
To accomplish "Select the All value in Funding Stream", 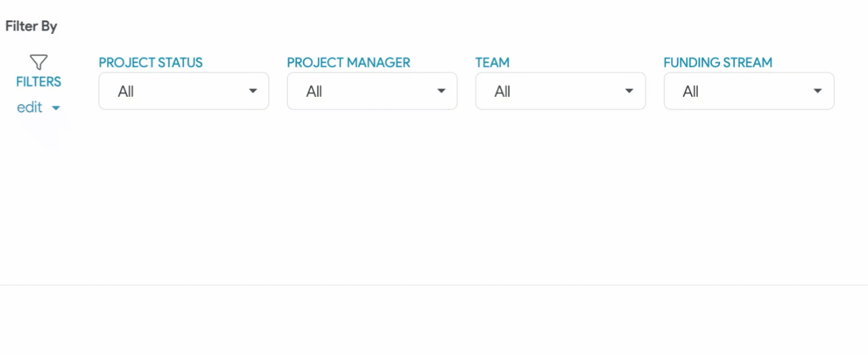I will click(x=691, y=91).
